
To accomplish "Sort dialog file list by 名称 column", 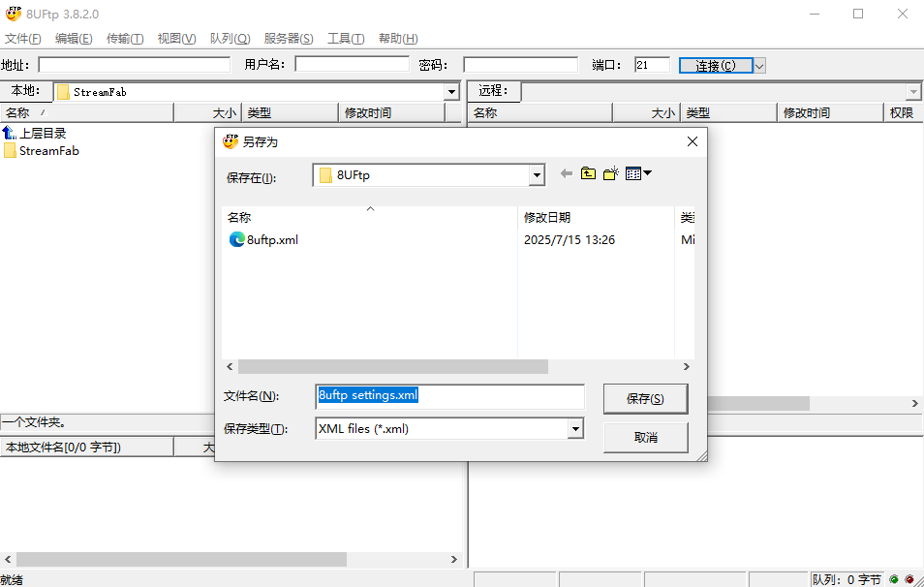I will point(369,218).
